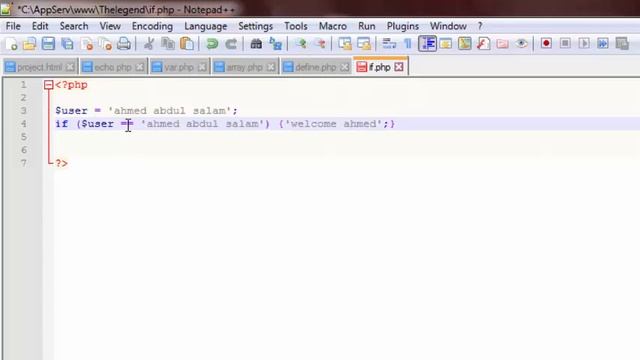Viewport: 640px width, 360px height.
Task: Copy the selection via toolbar
Action: click(x=168, y=44)
